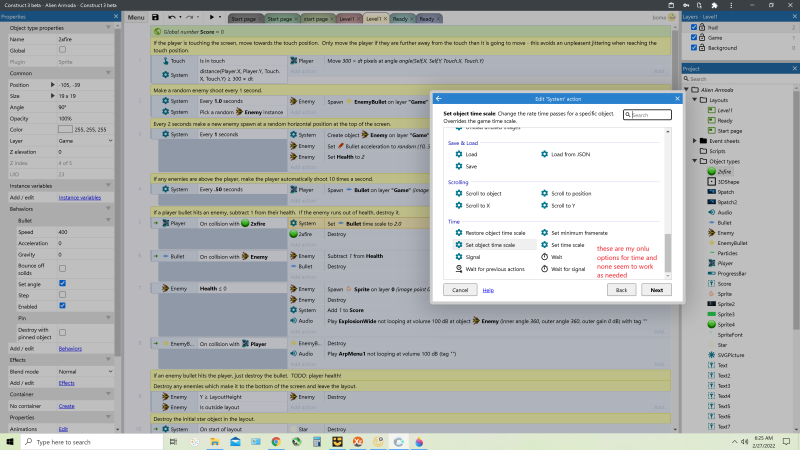Image resolution: width=800 pixels, height=450 pixels.
Task: Select Set minimum framerate action
Action: 574,233
